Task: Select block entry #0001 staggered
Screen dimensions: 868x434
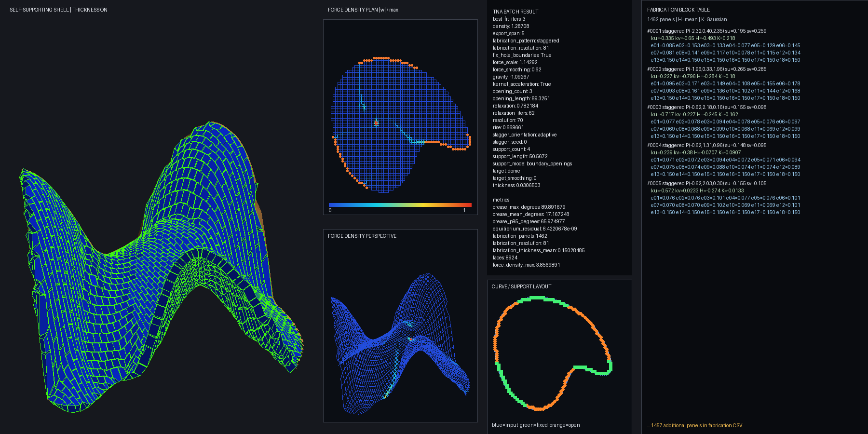Action: (x=706, y=31)
